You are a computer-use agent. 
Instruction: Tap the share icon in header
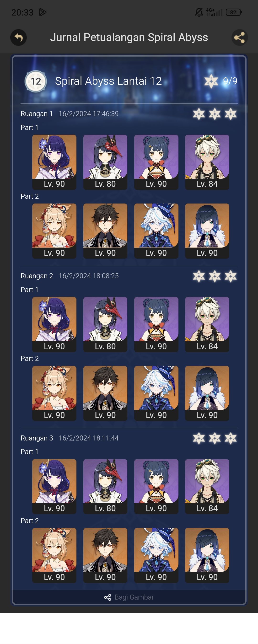coord(240,38)
